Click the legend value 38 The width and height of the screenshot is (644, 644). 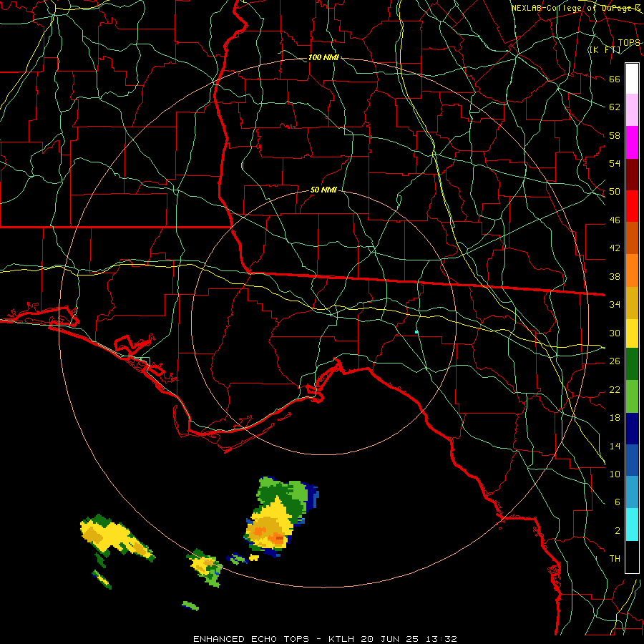(615, 276)
